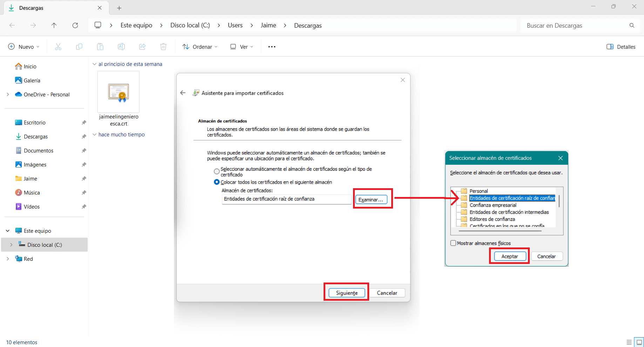Enable 'Mostrar almacenes físicos' checkbox
This screenshot has width=644, height=347.
pyautogui.click(x=453, y=243)
